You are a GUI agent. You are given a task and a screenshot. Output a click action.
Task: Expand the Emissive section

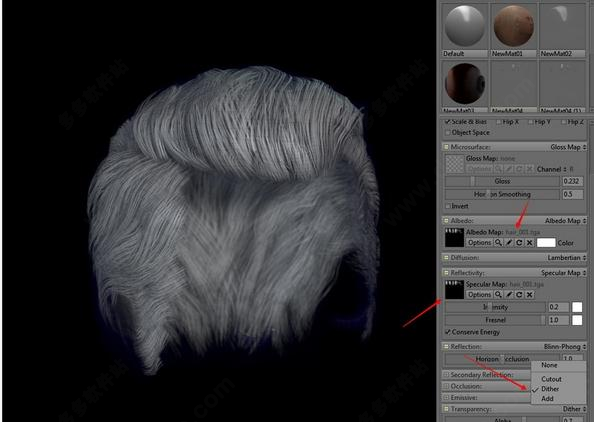[x=446, y=398]
